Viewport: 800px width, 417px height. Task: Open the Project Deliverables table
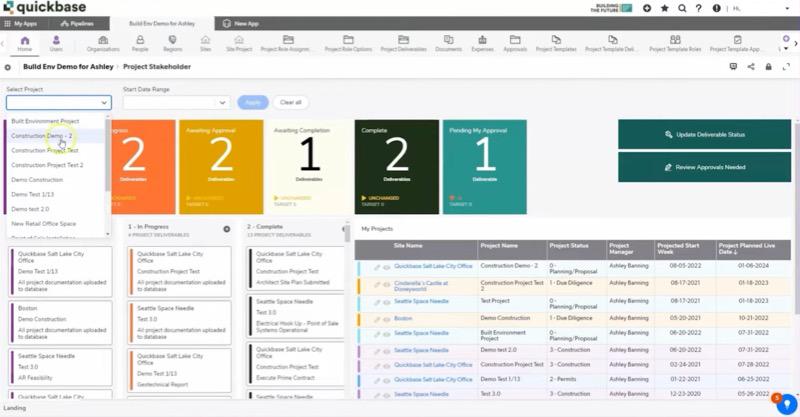tap(404, 43)
